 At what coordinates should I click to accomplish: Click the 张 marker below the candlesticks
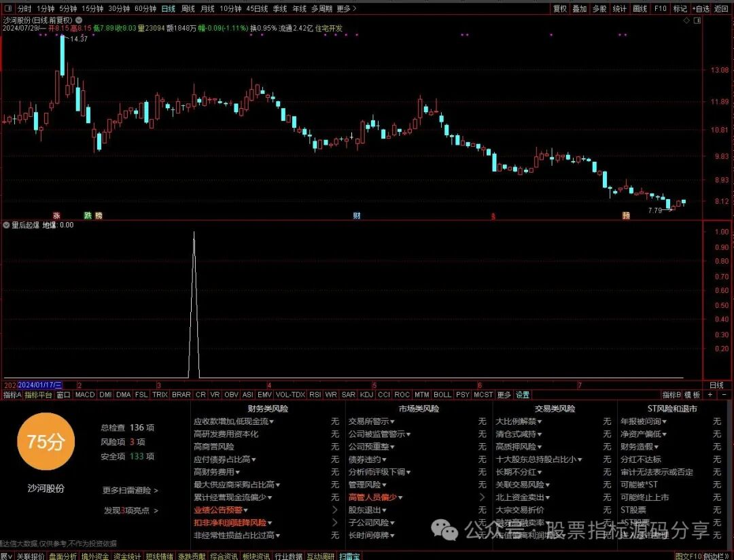[x=56, y=215]
